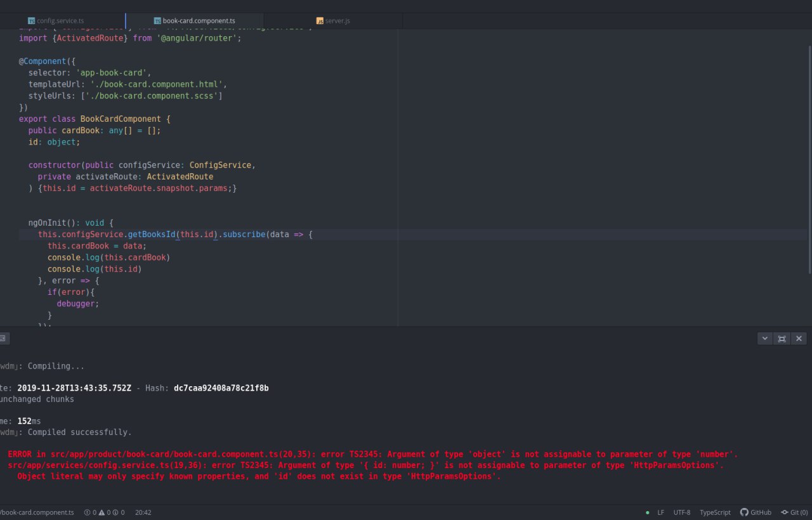The width and height of the screenshot is (812, 520).
Task: Maximize the terminal panel
Action: click(782, 339)
